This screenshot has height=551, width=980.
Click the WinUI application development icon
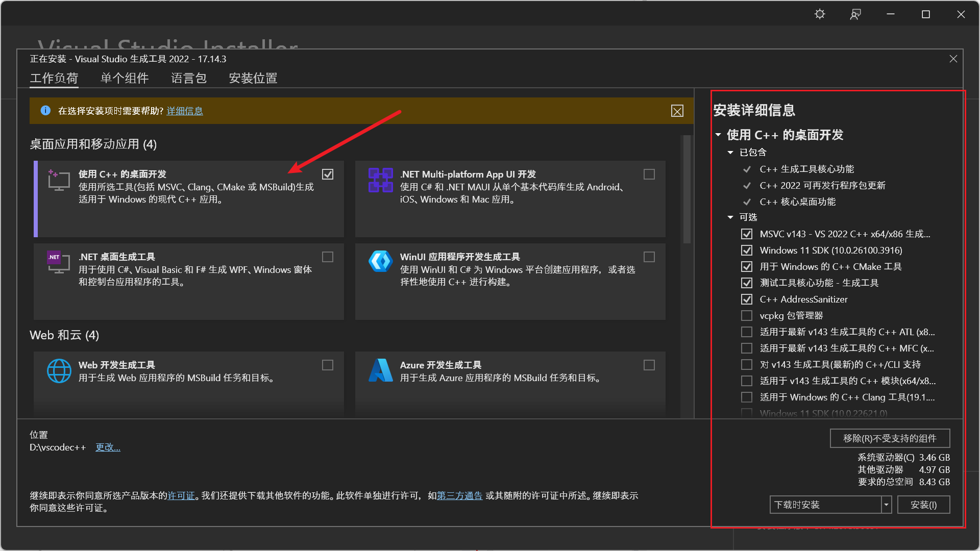pos(380,262)
